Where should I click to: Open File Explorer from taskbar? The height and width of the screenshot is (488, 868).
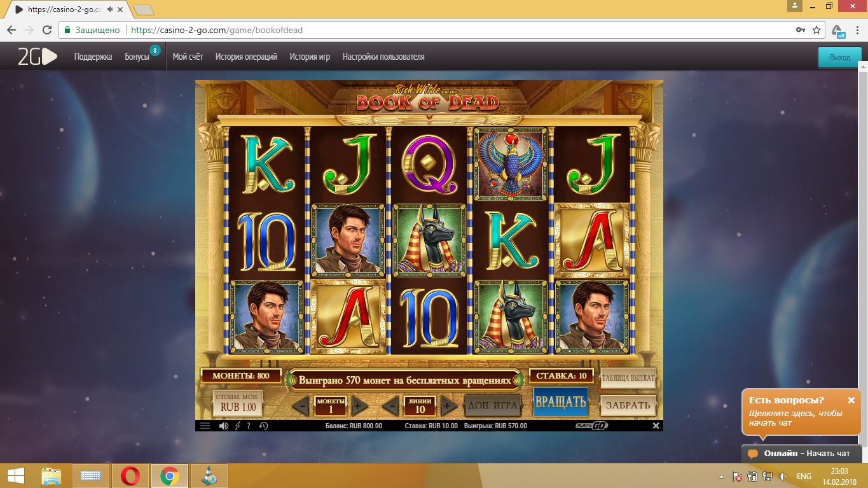[x=52, y=476]
